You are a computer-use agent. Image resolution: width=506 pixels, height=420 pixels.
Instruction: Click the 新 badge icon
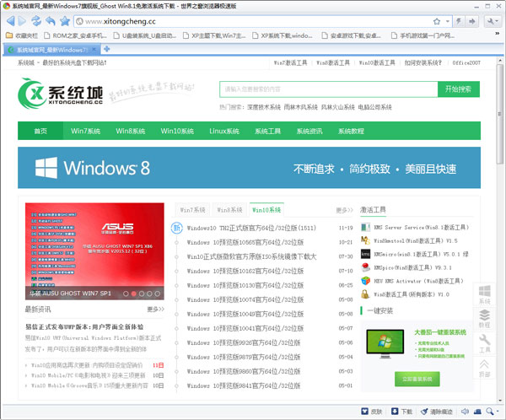(x=176, y=228)
